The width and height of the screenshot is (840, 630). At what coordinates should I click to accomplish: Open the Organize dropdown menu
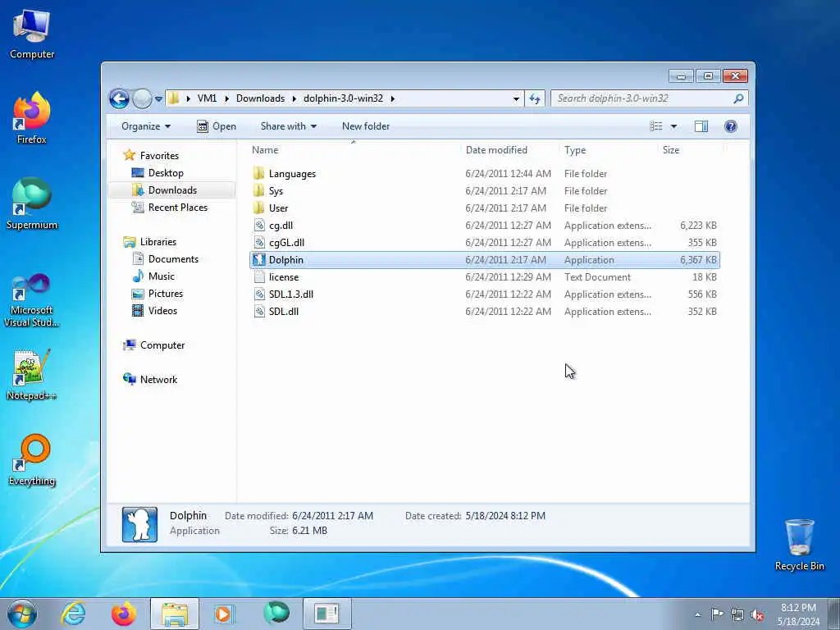[x=146, y=126]
